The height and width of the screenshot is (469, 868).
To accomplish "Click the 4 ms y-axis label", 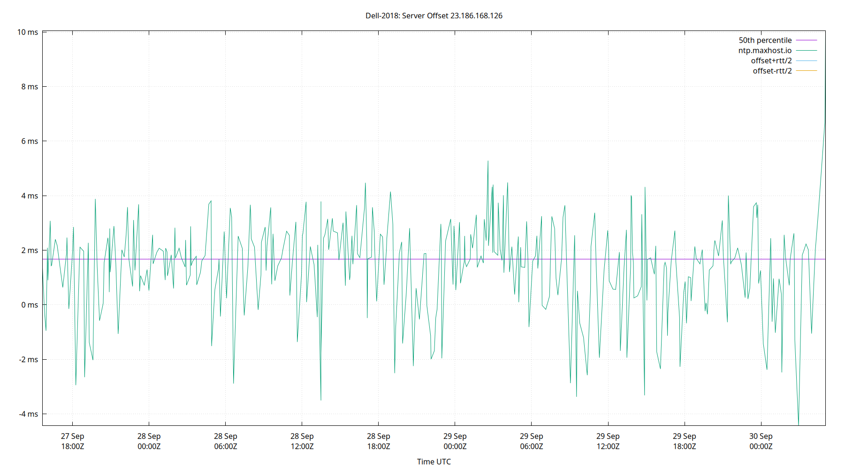I will 30,196.
